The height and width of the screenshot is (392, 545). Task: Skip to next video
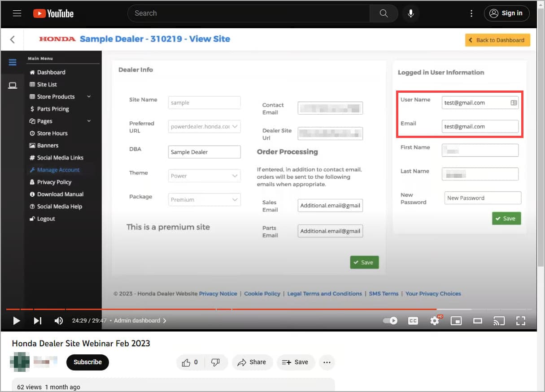coord(38,321)
